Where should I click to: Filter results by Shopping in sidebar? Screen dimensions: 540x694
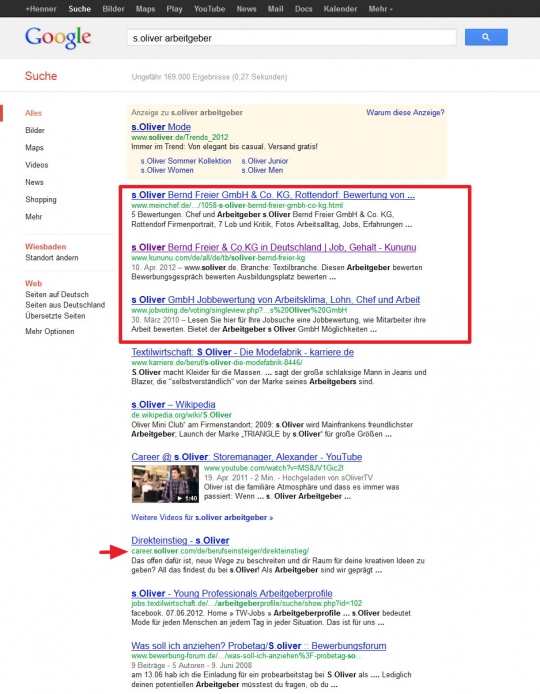tap(41, 199)
